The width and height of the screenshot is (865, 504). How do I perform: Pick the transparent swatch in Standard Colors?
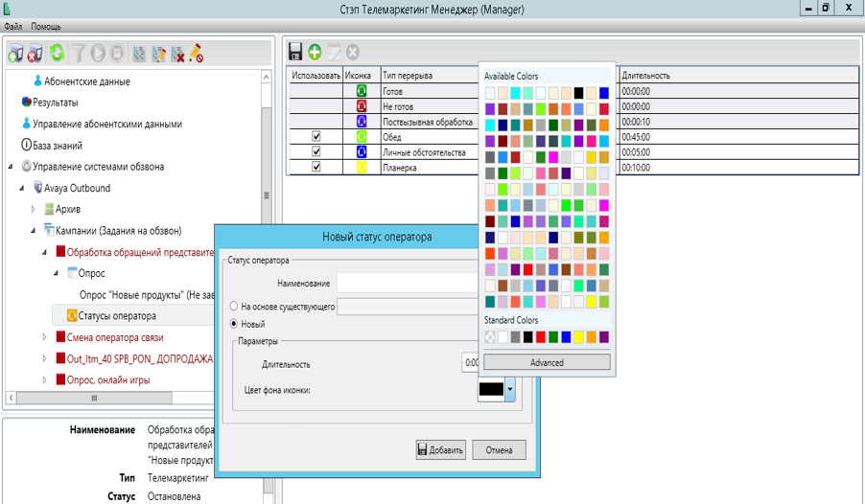[490, 337]
